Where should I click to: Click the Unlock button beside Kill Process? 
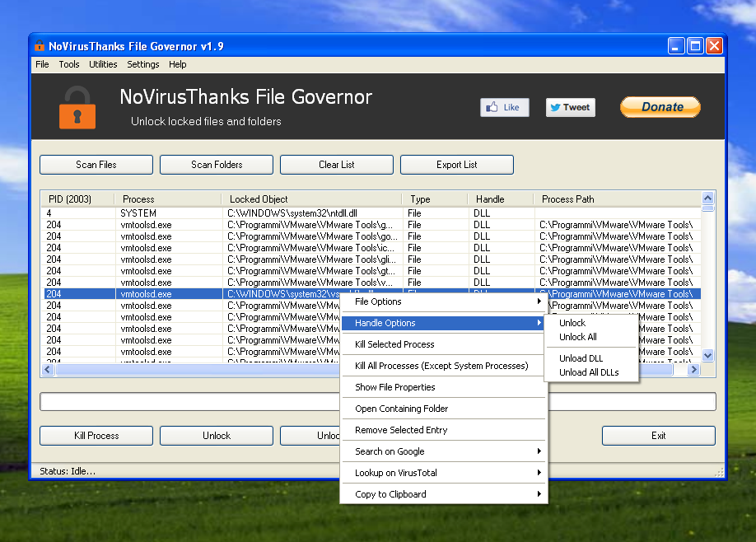point(217,436)
